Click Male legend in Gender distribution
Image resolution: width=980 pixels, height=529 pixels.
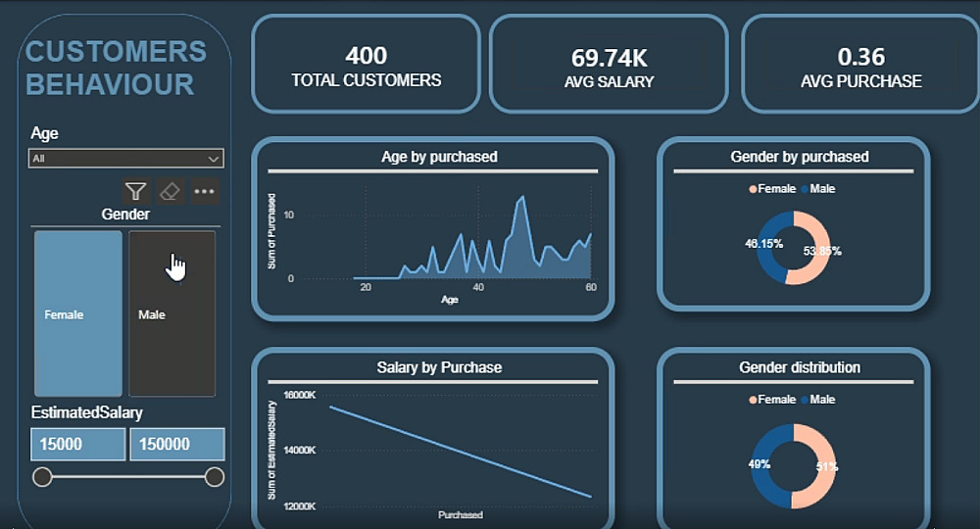[818, 399]
